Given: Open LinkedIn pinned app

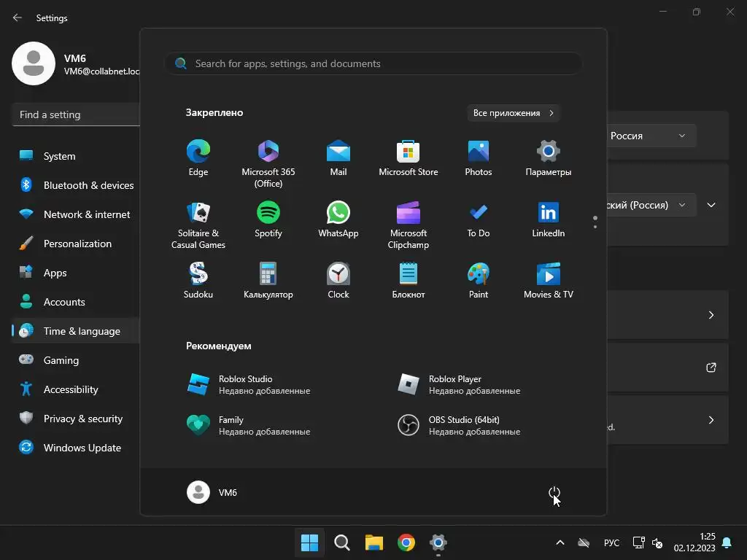Looking at the screenshot, I should click(x=549, y=220).
